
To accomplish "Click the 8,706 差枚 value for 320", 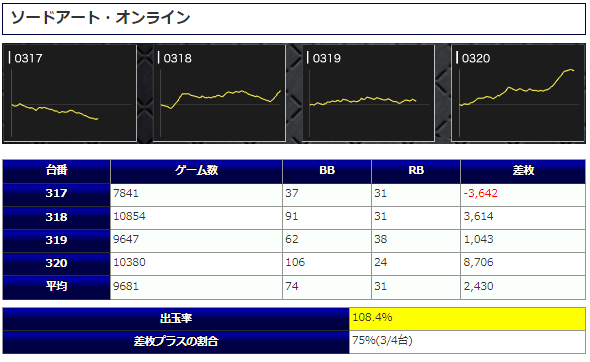I will coord(478,262).
